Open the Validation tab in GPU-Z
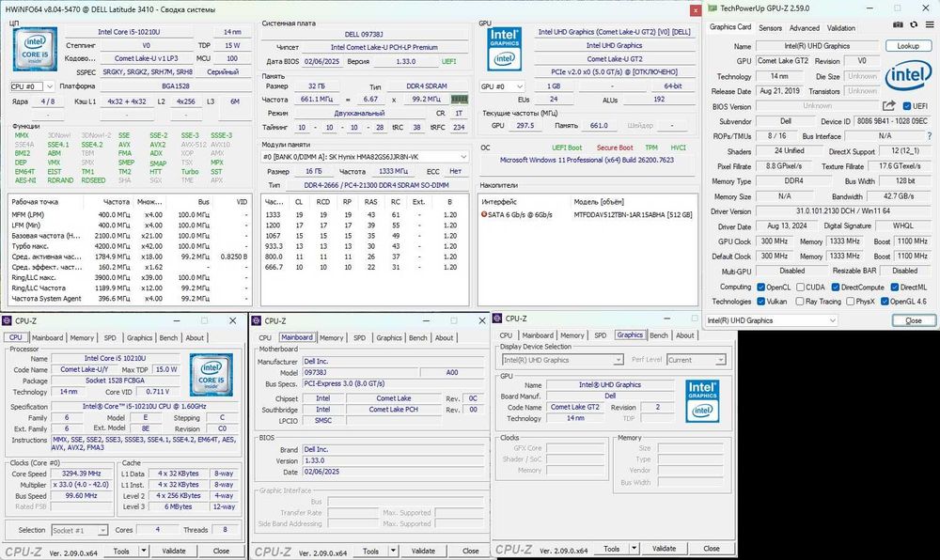This screenshot has width=940, height=560. pos(841,27)
